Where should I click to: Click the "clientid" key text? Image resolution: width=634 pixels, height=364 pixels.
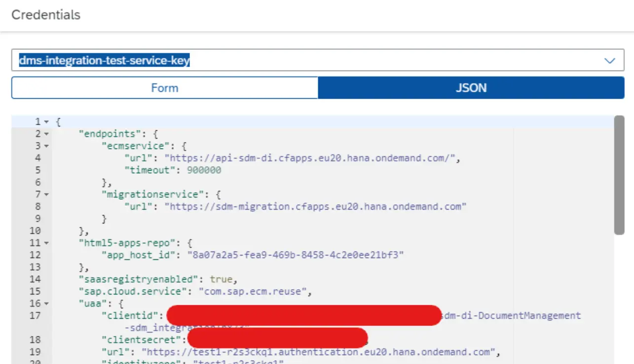pos(130,315)
